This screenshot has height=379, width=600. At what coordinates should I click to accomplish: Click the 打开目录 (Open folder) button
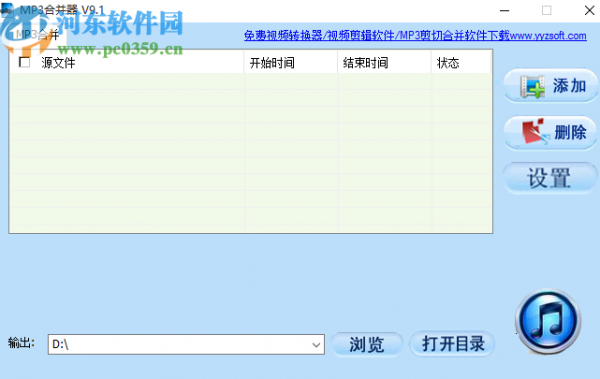(452, 343)
